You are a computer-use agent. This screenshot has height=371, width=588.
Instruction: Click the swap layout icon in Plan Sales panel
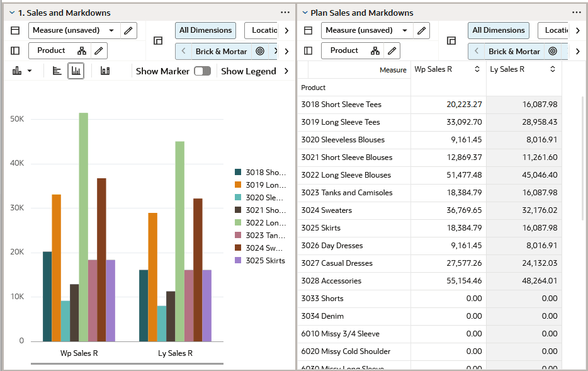click(x=451, y=42)
